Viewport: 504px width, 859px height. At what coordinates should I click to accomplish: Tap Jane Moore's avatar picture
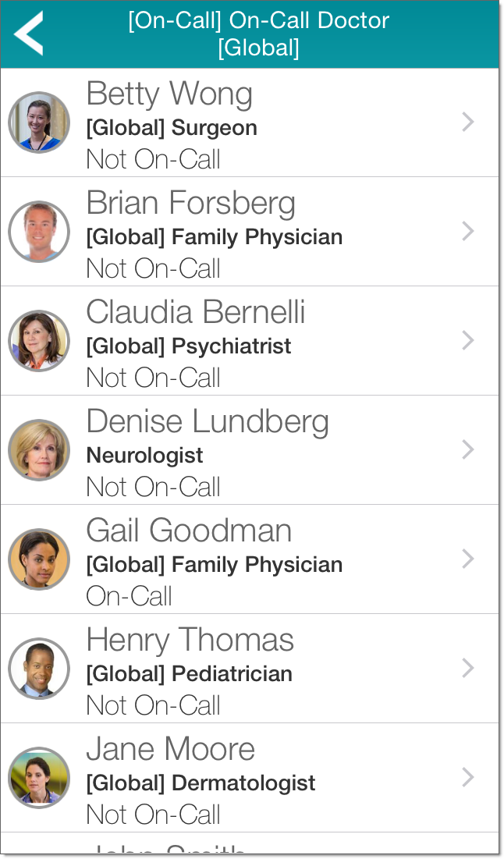click(39, 778)
